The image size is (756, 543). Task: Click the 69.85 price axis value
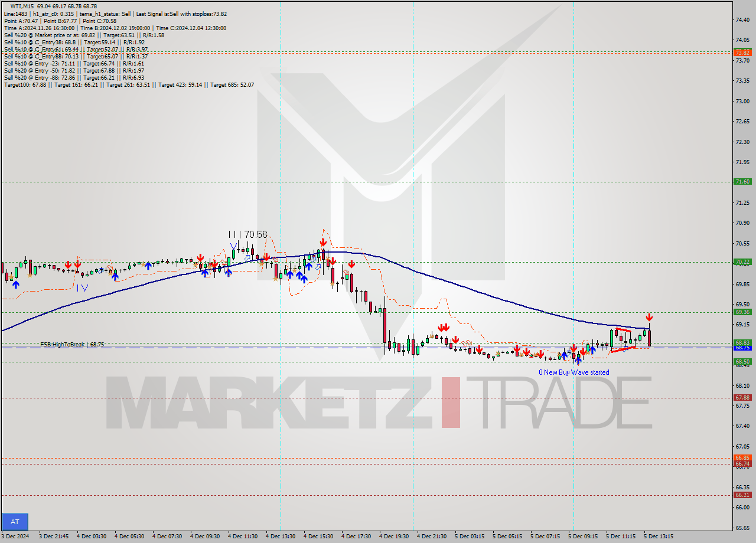click(x=743, y=284)
